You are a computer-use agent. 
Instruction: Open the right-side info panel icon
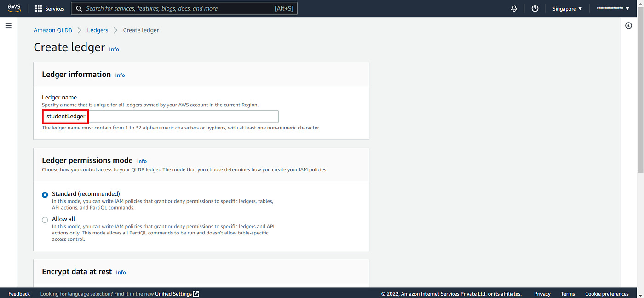click(x=628, y=25)
